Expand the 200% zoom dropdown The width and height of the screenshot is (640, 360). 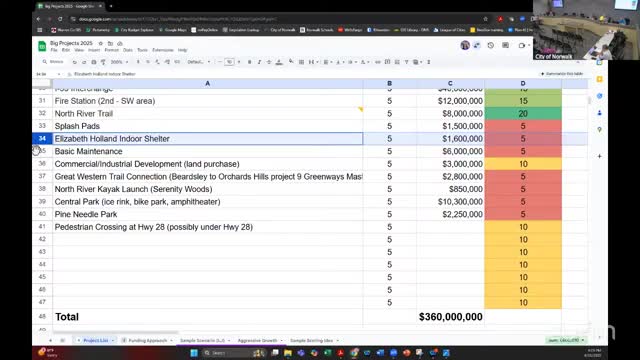[120, 62]
